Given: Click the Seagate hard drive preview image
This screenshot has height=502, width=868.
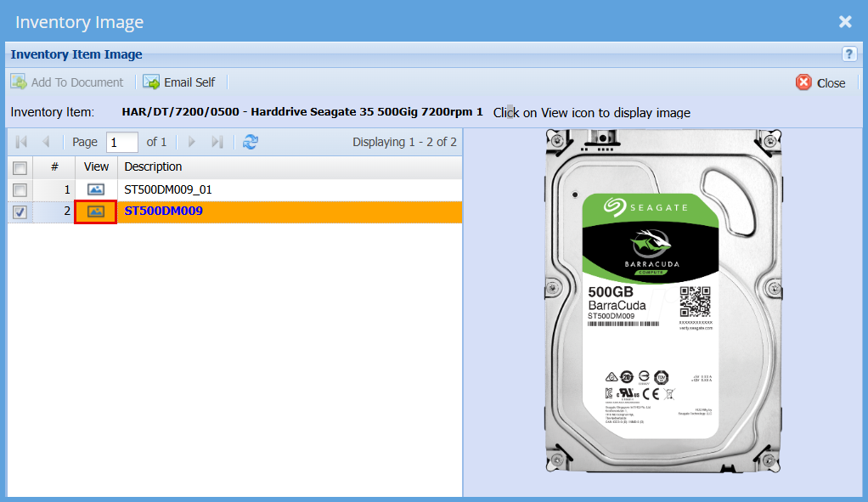Looking at the screenshot, I should pos(663,301).
